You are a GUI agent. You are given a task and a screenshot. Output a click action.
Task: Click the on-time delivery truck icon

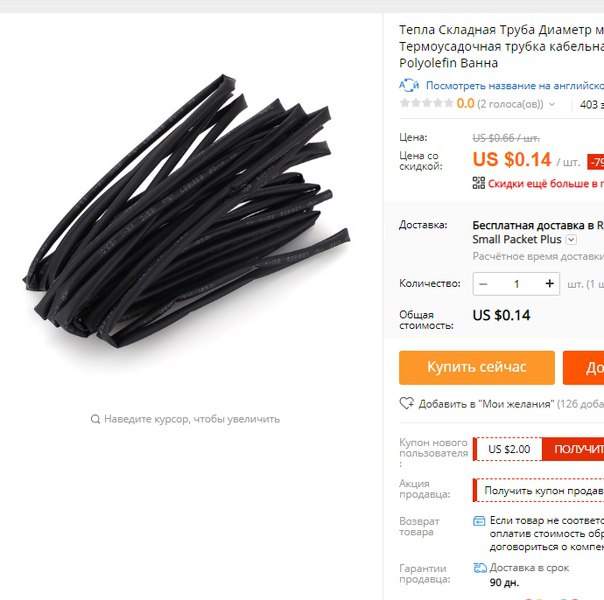point(480,568)
